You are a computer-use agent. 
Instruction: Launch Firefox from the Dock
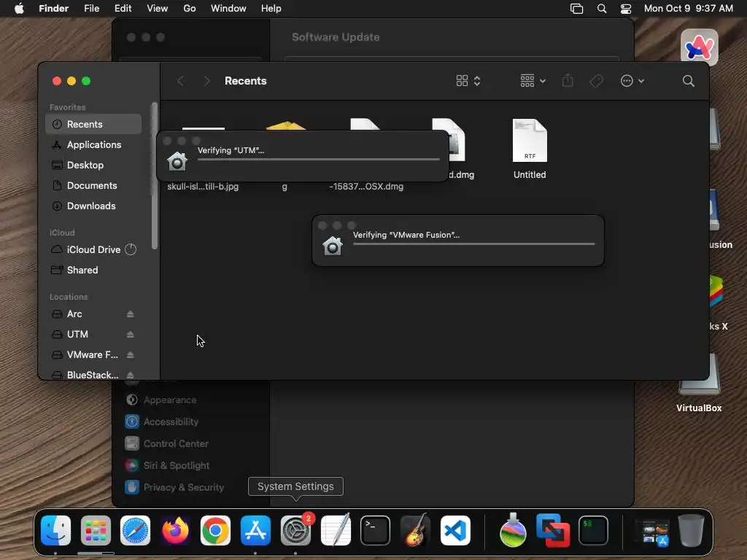175,531
